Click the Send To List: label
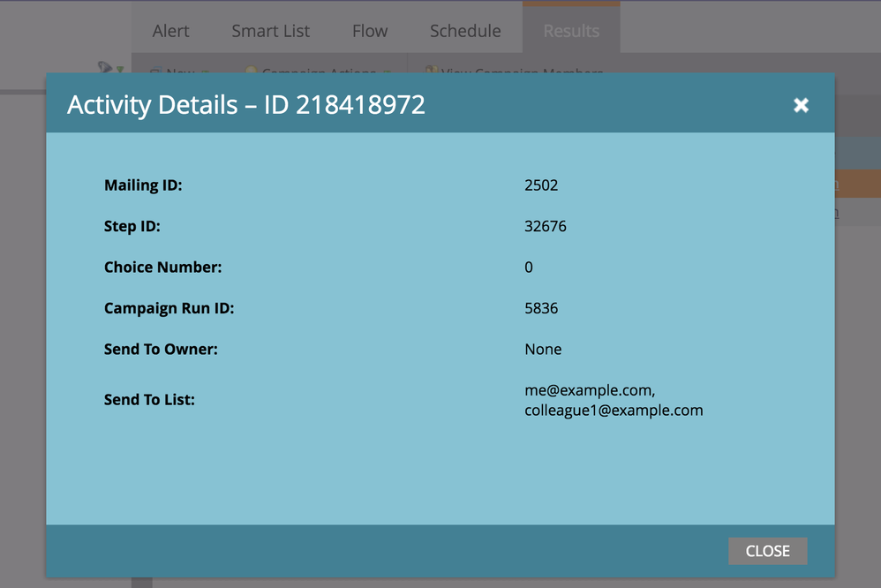This screenshot has height=588, width=881. tap(149, 400)
